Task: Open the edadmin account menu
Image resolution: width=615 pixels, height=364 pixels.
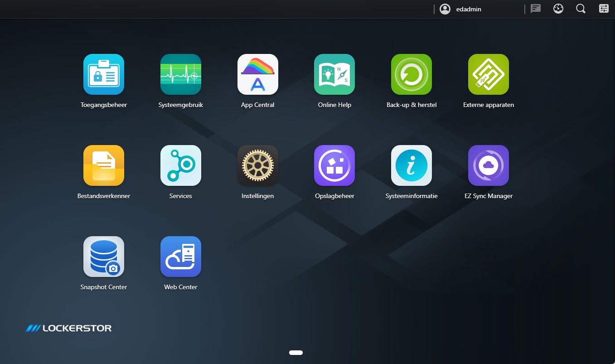Action: pyautogui.click(x=460, y=9)
